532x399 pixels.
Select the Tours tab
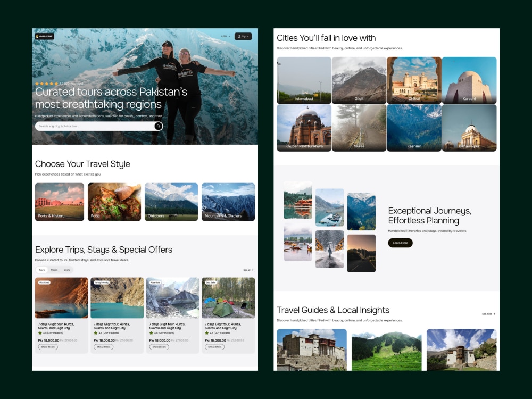coord(41,270)
